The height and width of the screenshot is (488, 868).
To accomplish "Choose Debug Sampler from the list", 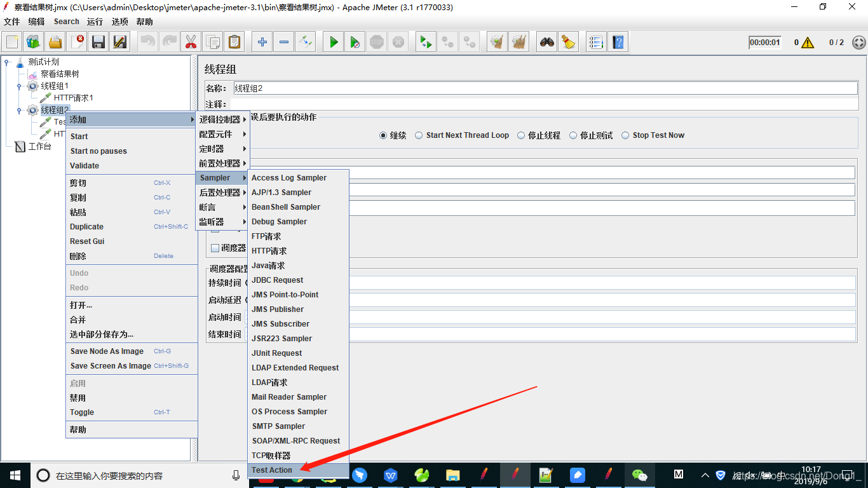I will 298,222.
